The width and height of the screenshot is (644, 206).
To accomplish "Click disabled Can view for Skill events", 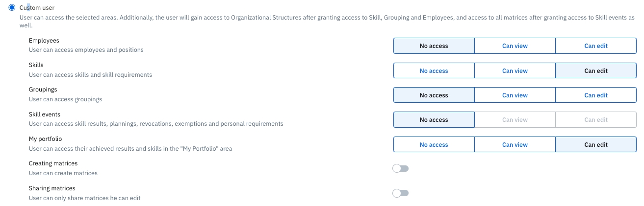I will 515,120.
